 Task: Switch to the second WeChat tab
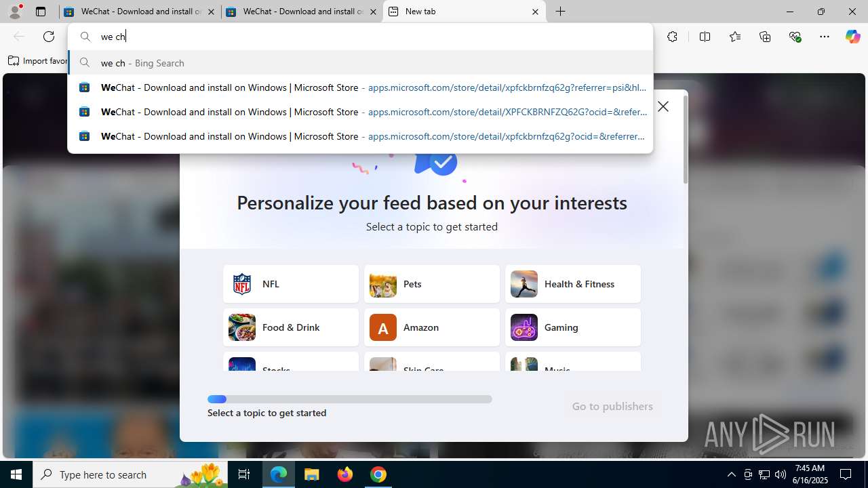click(x=302, y=12)
